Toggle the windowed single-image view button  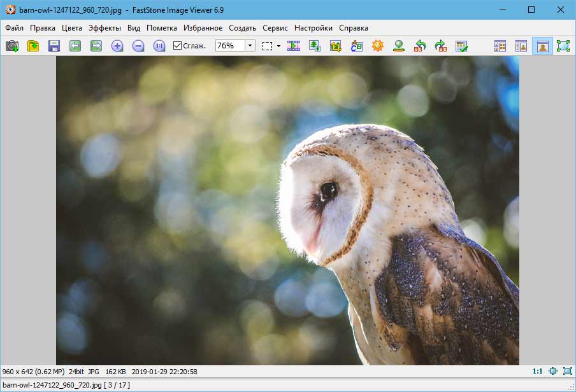tap(542, 46)
